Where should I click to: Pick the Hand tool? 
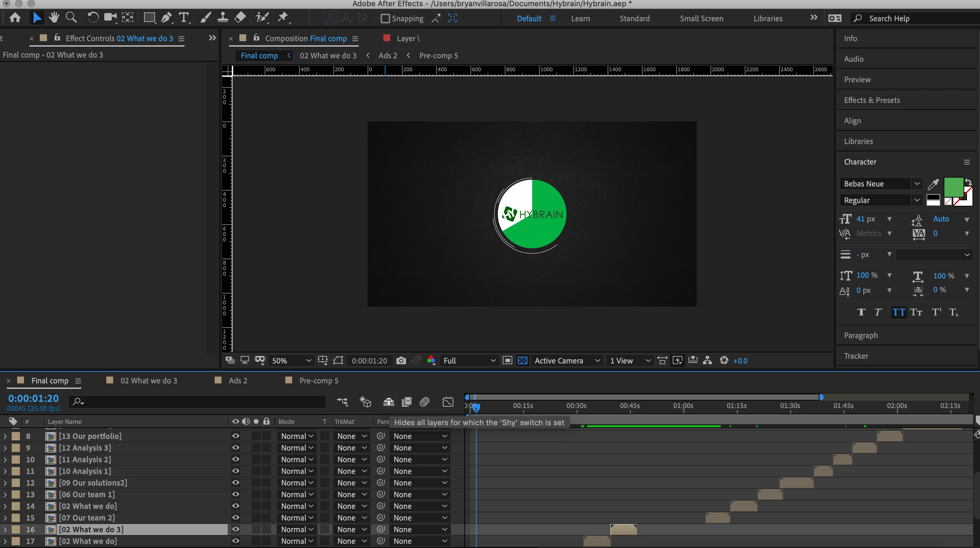[x=53, y=18]
